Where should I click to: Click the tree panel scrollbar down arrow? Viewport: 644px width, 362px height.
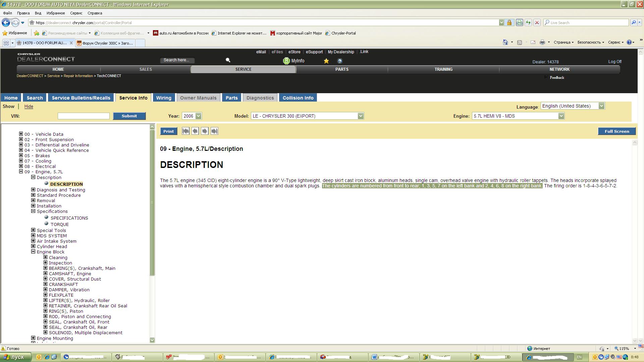(152, 340)
